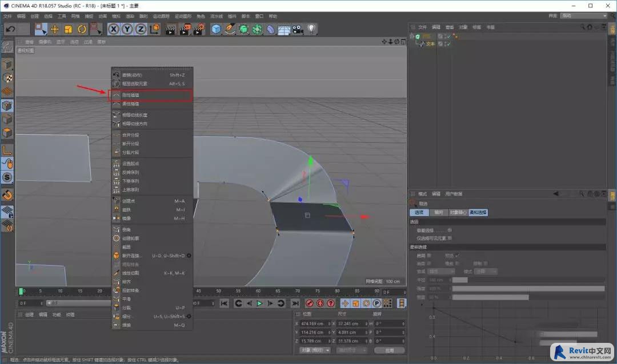Click the camera object icon
Screen dimensions: 617x364
(298, 29)
